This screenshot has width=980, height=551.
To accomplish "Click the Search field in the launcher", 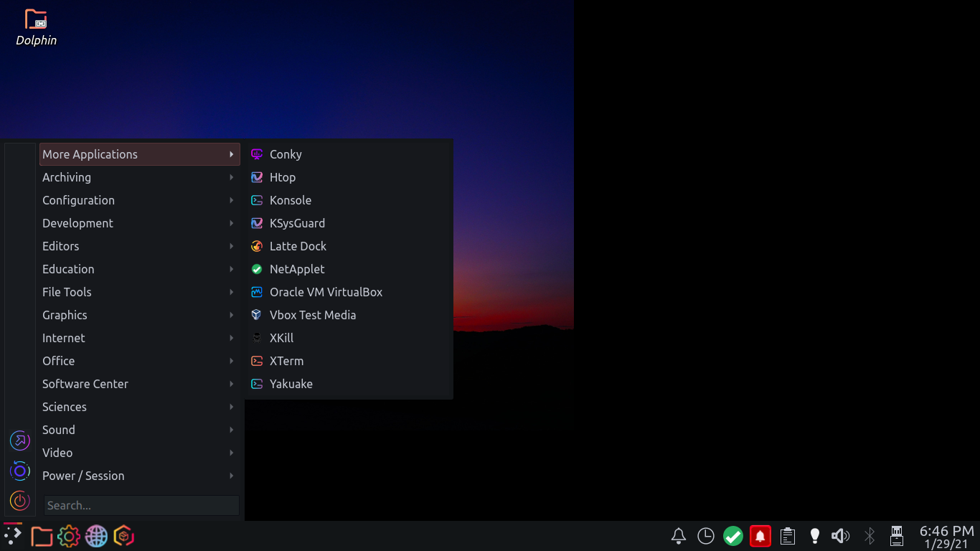I will [x=141, y=505].
